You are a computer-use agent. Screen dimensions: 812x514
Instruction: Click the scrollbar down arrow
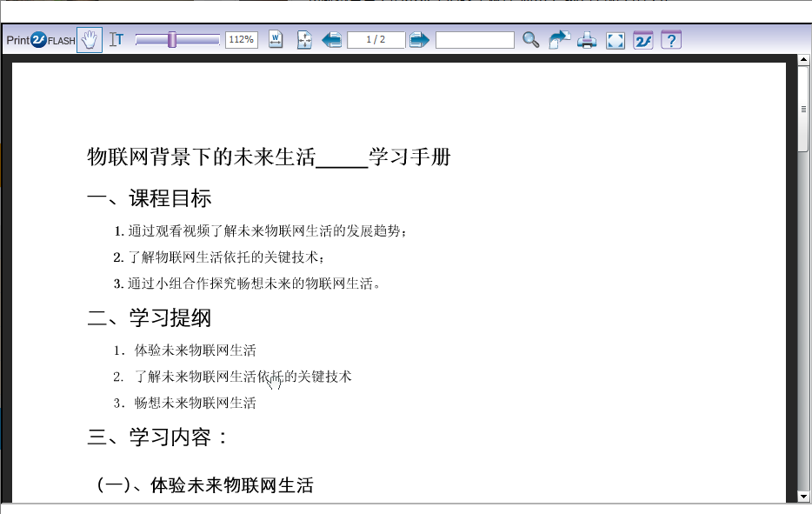(803, 496)
